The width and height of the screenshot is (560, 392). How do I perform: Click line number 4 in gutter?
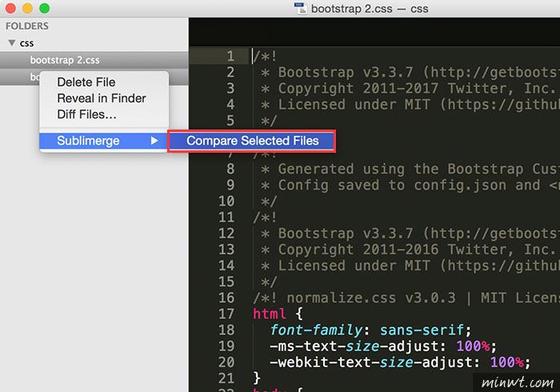(x=230, y=105)
